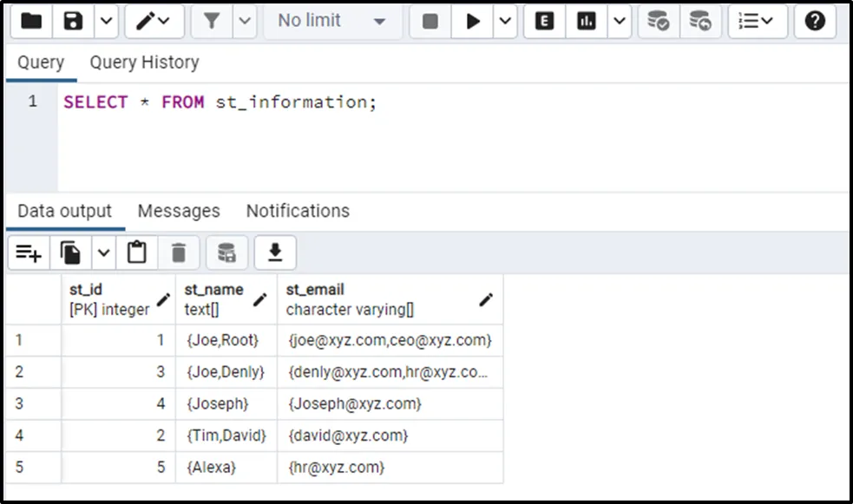Image resolution: width=853 pixels, height=504 pixels.
Task: Download results with the download icon
Action: [x=275, y=252]
